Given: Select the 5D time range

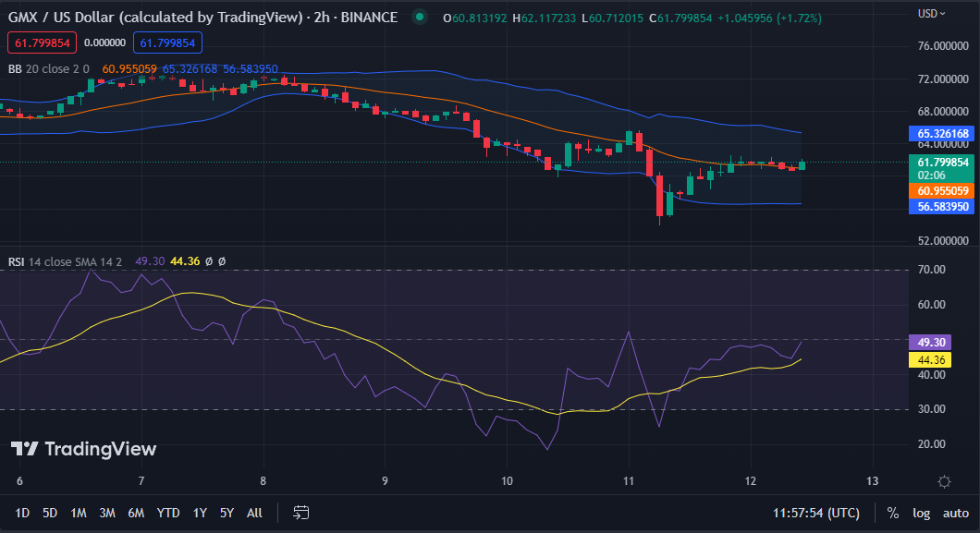Looking at the screenshot, I should click(50, 513).
